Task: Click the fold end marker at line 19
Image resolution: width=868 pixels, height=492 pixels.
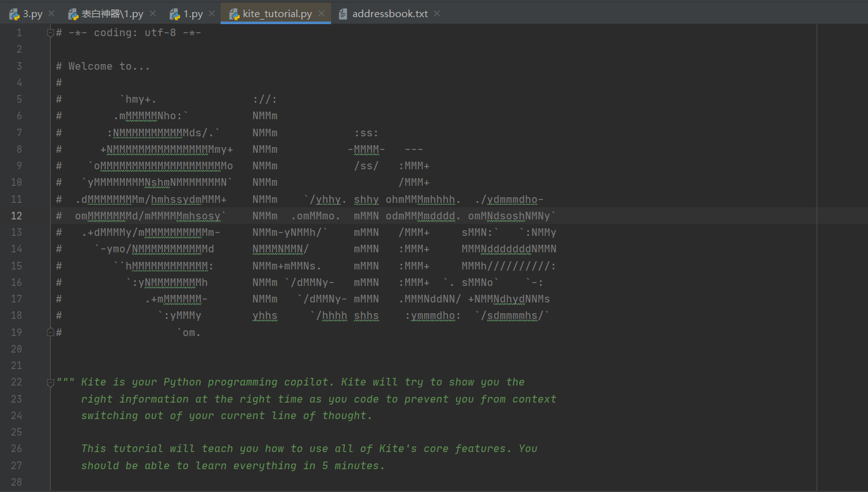Action: [x=50, y=332]
